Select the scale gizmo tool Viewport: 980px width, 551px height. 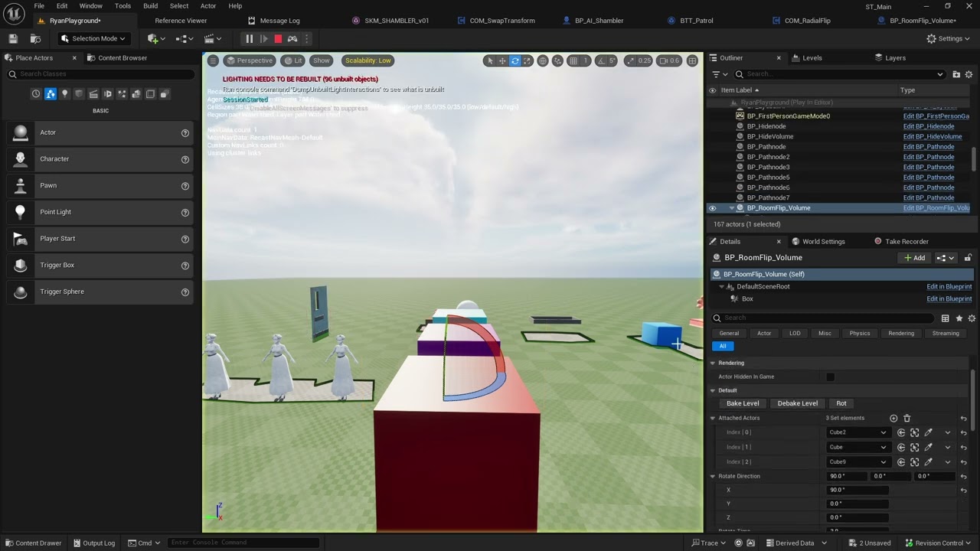(528, 60)
